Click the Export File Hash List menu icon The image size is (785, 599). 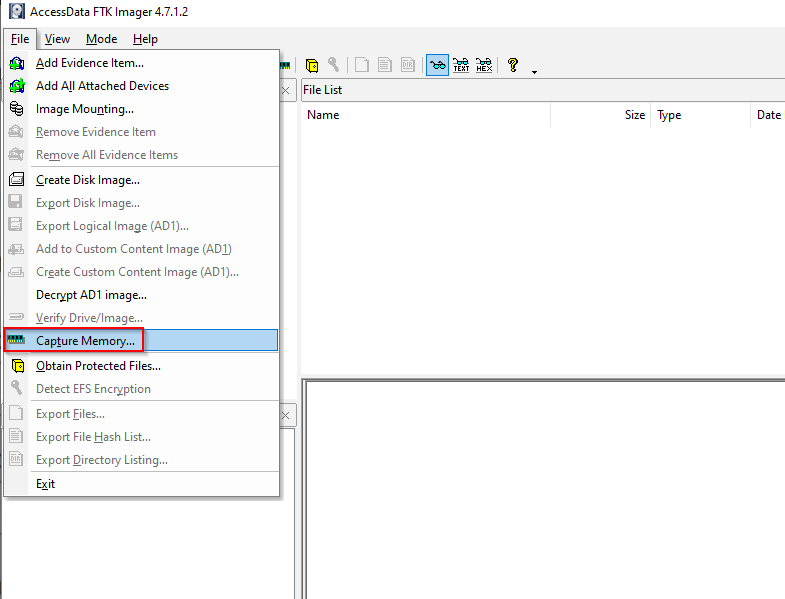click(16, 436)
